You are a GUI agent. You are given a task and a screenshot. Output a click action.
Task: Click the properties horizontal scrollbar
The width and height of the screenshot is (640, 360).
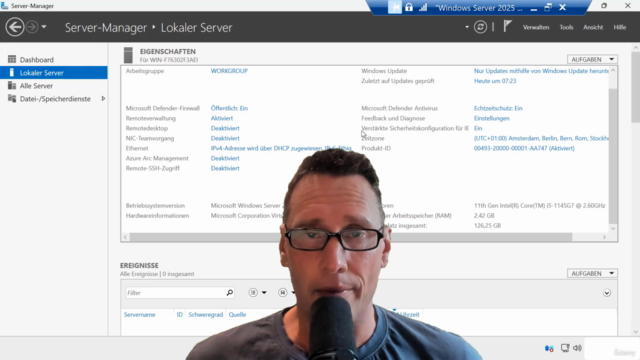[x=351, y=237]
